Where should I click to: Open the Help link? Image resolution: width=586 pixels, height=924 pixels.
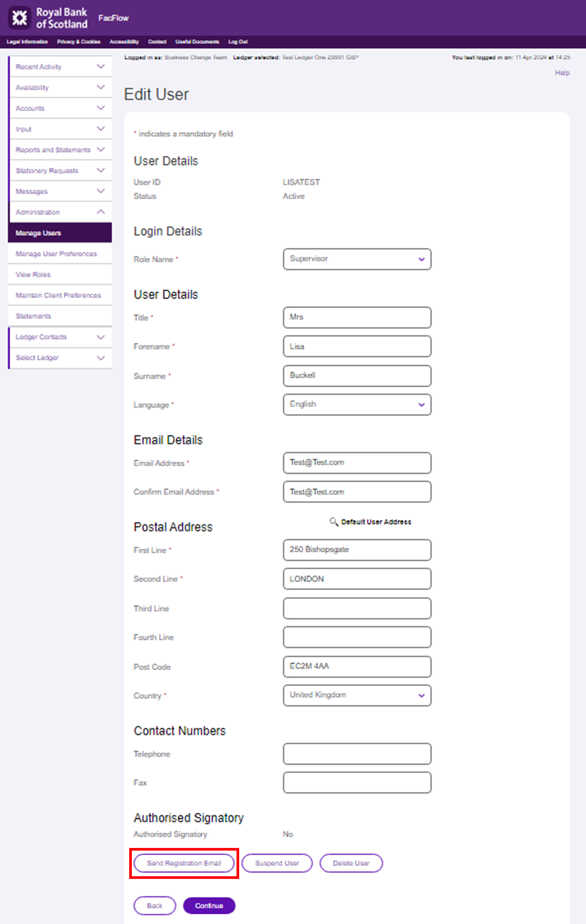click(x=562, y=73)
